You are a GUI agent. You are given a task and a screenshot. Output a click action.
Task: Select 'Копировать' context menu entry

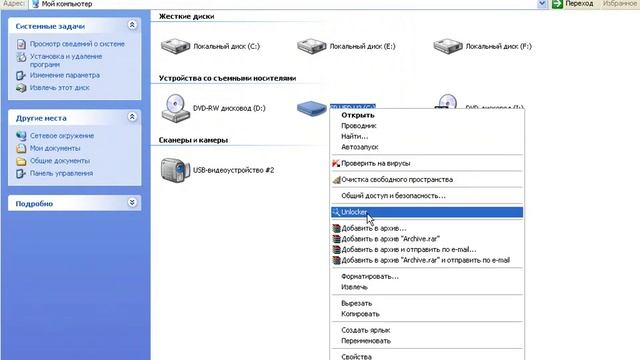click(x=427, y=314)
